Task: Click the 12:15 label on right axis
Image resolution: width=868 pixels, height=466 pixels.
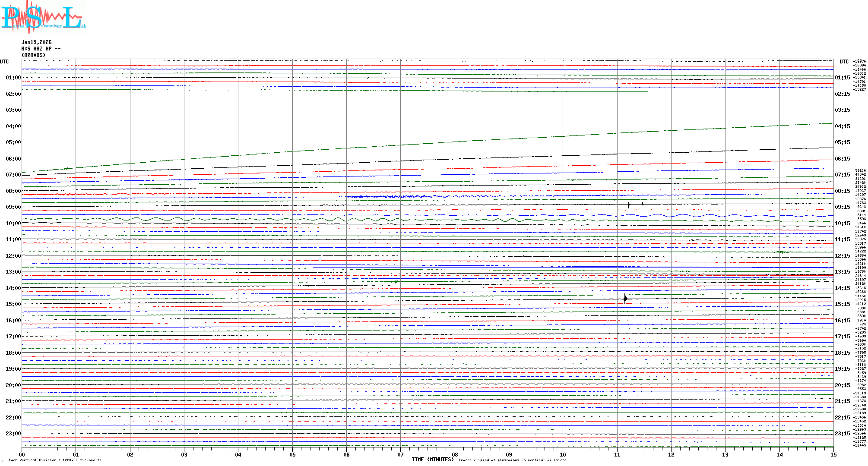Action: pos(842,256)
